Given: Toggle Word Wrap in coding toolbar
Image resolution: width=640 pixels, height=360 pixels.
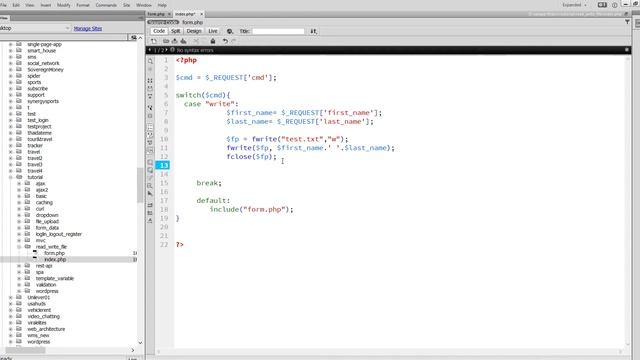Looking at the screenshot, I should 150,143.
